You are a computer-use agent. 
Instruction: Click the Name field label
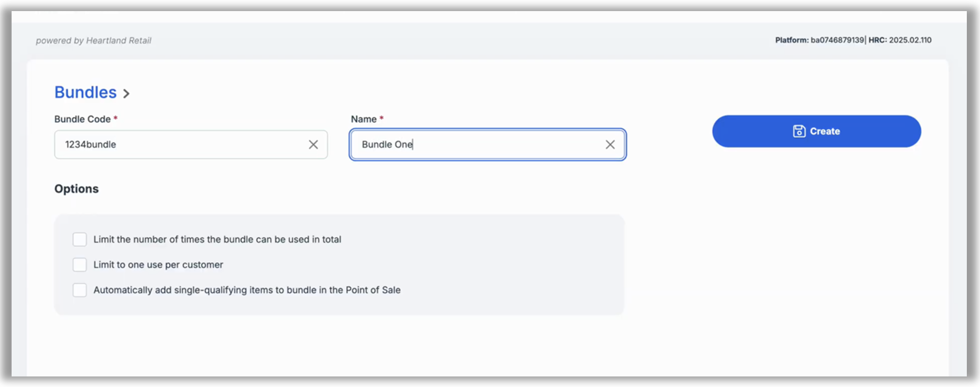(x=364, y=119)
